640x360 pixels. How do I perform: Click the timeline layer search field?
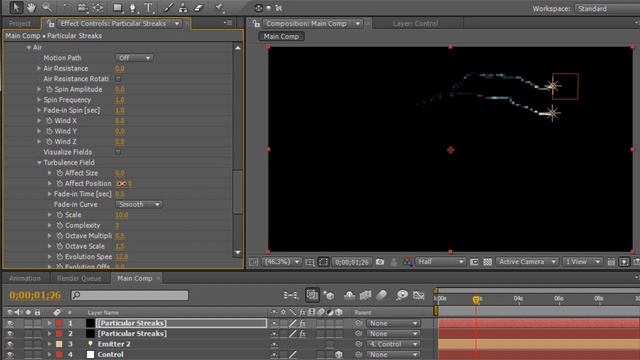tap(130, 295)
